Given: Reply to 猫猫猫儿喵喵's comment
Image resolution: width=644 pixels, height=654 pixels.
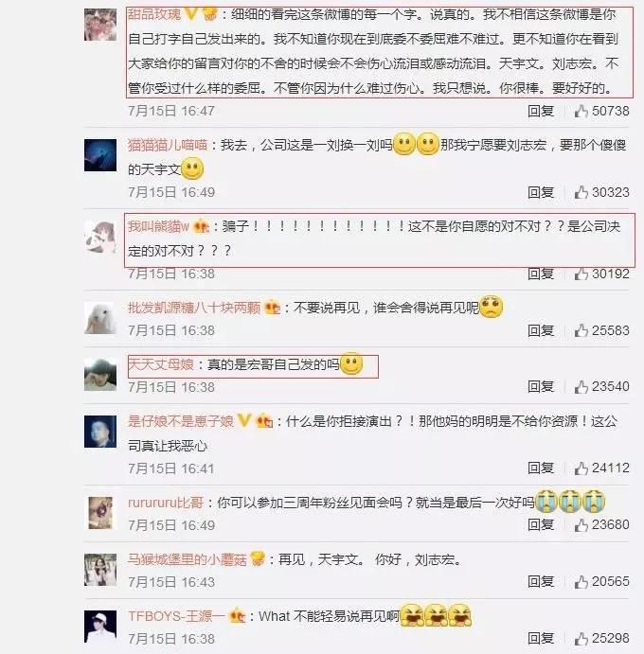Looking at the screenshot, I should point(541,192).
